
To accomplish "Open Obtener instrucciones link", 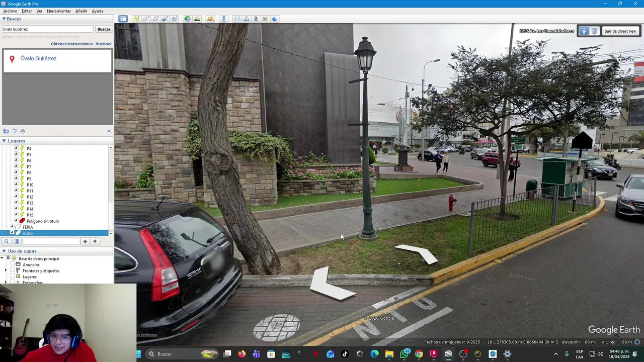I will [x=71, y=44].
